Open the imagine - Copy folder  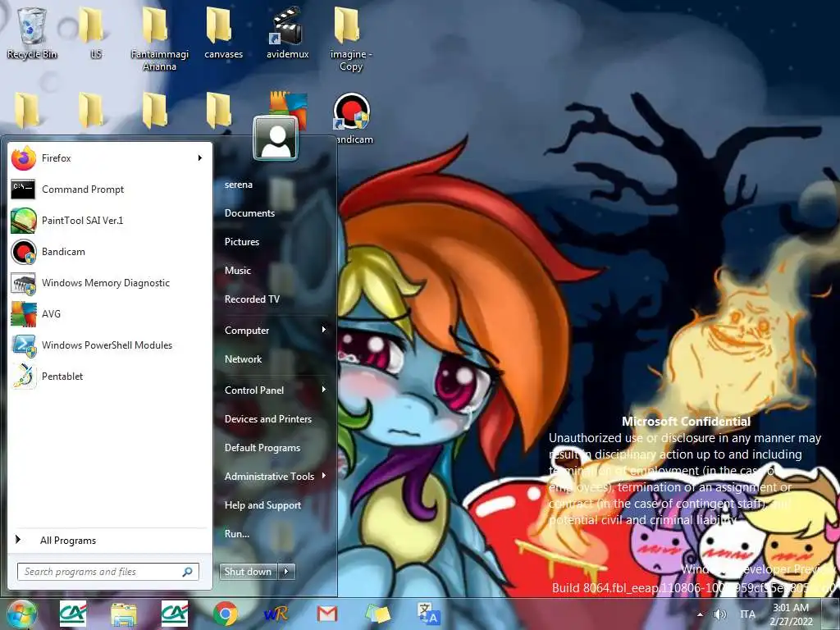pos(351,39)
